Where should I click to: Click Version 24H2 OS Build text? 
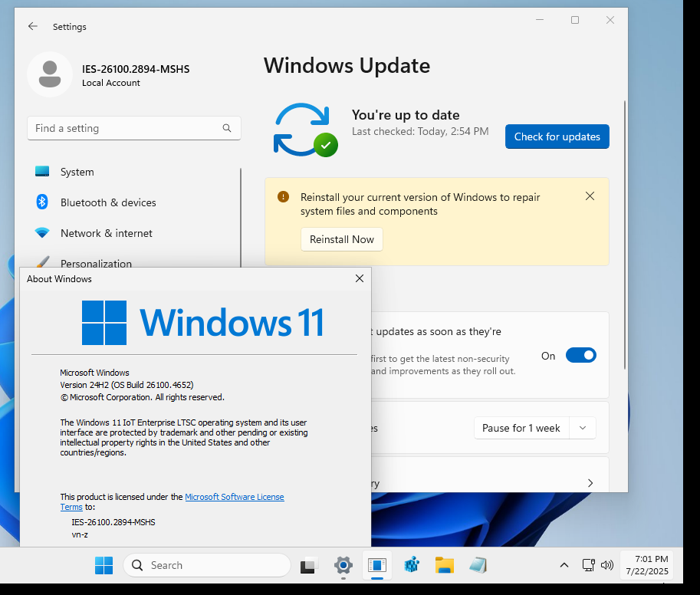(x=127, y=385)
